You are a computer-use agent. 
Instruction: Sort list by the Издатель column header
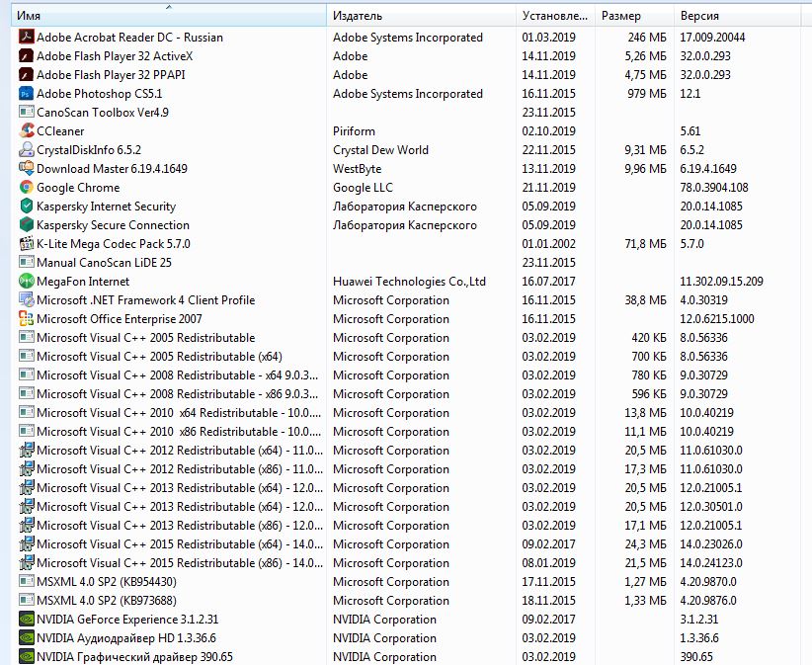click(x=422, y=16)
